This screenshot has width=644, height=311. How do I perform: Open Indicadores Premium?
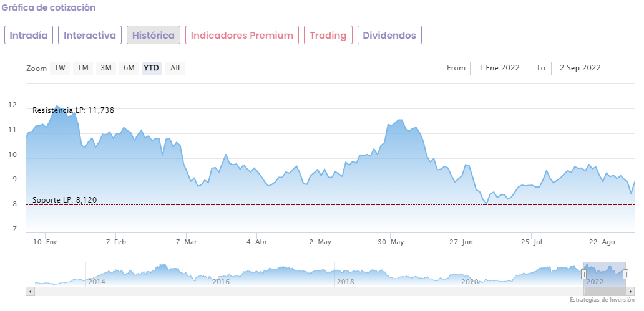[242, 36]
